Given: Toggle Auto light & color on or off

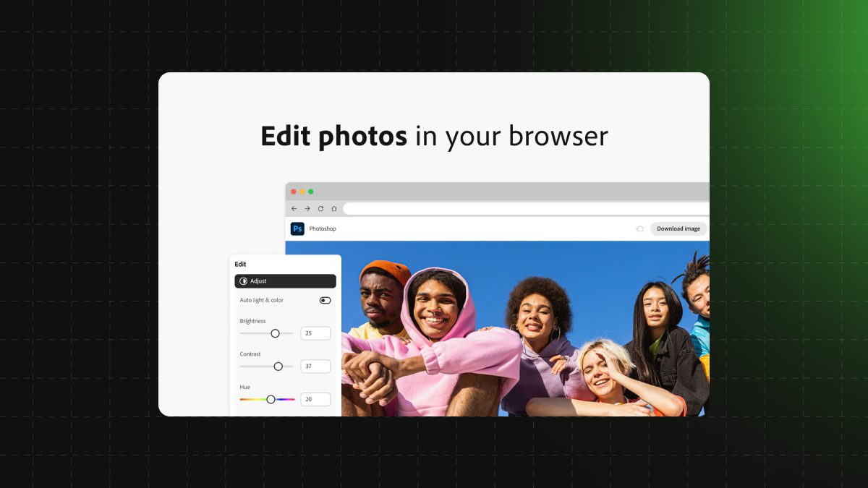Looking at the screenshot, I should (x=325, y=299).
